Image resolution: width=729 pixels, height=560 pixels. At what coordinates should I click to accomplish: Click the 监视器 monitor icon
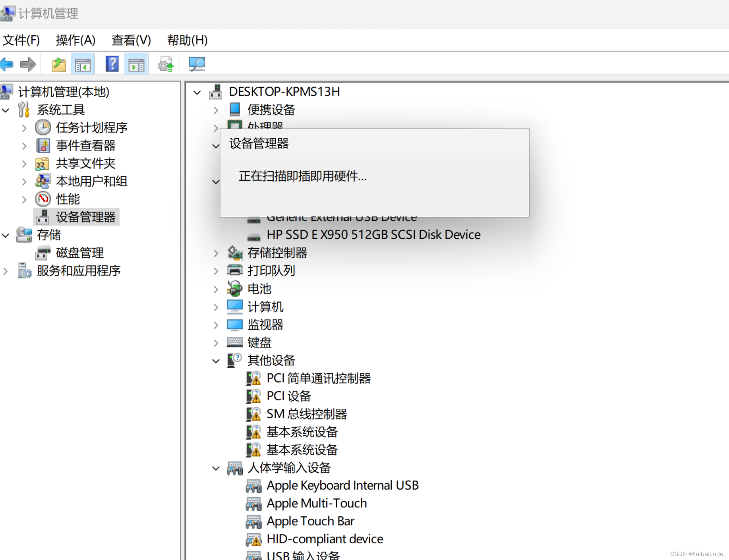[235, 325]
